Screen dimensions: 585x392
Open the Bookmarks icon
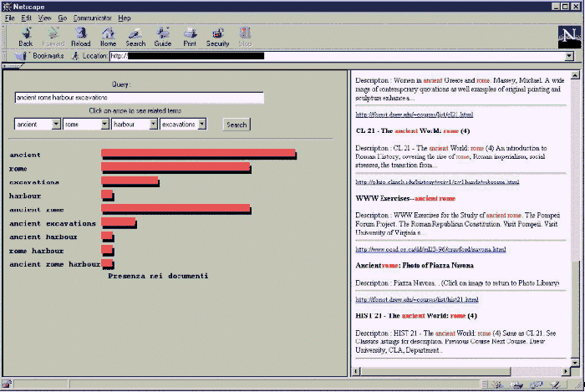click(x=21, y=56)
